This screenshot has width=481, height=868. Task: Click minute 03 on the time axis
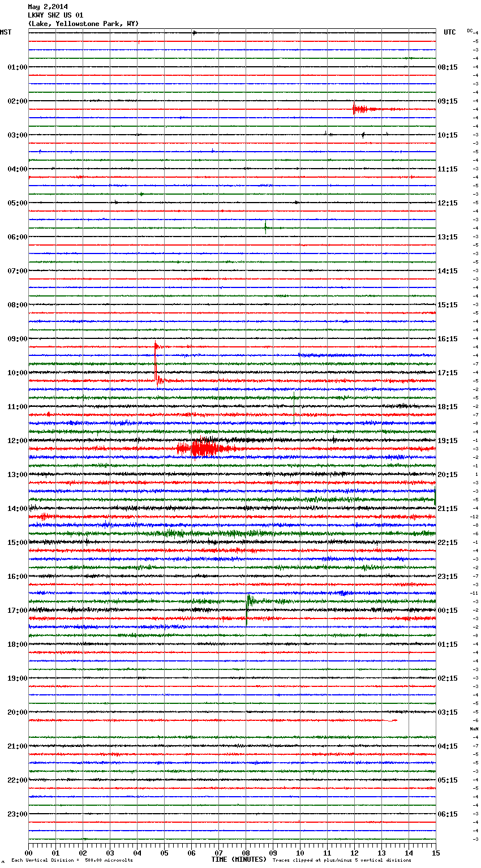(110, 853)
